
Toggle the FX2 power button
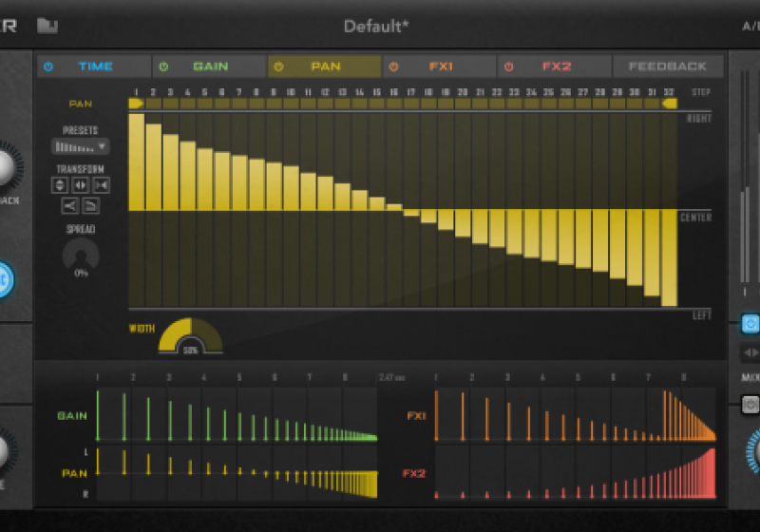508,66
